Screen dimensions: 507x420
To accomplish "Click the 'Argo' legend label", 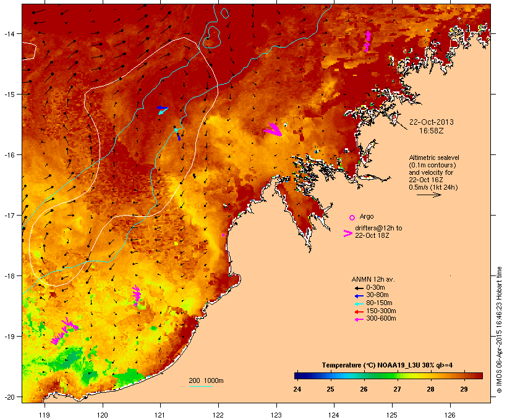I will coord(367,216).
